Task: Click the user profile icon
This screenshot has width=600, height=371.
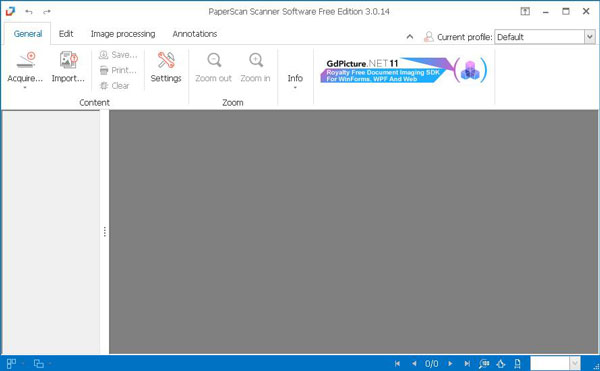Action: [x=429, y=37]
